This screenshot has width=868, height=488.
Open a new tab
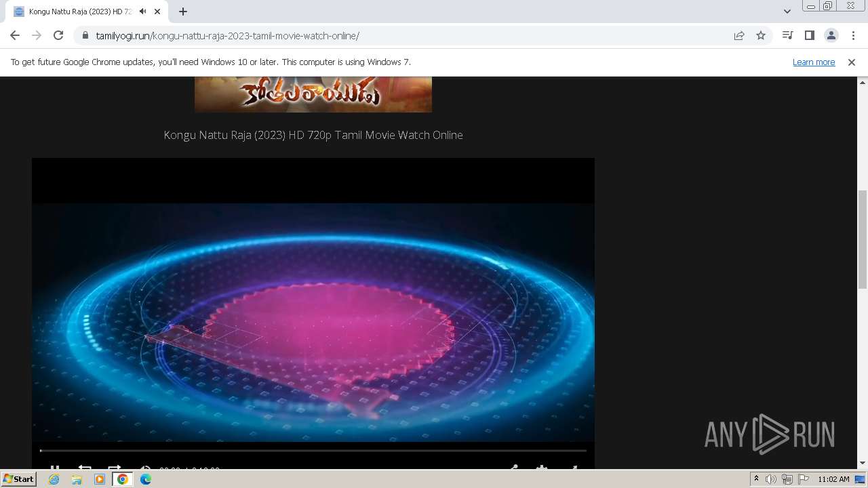(183, 12)
